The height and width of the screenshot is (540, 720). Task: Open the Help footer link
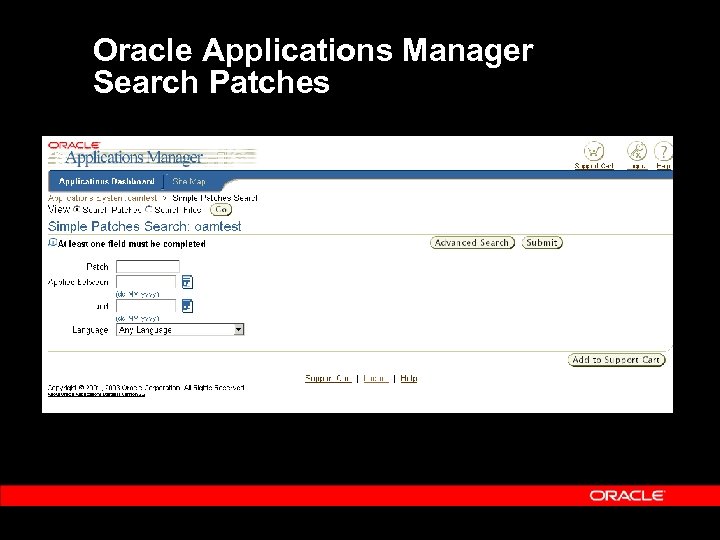pos(409,378)
